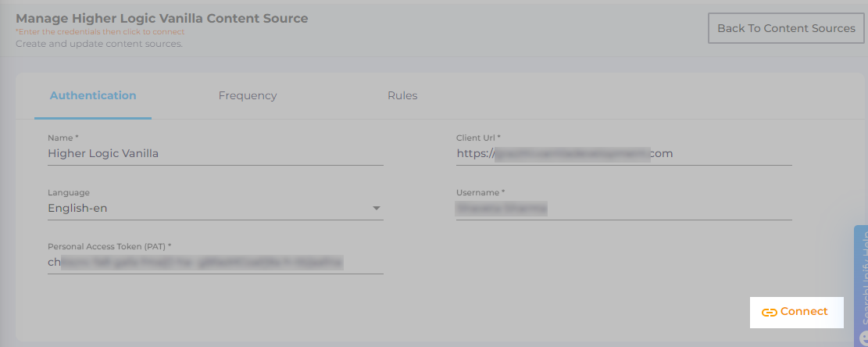Expand the Language dropdown arrow
The image size is (868, 347).
pos(376,208)
